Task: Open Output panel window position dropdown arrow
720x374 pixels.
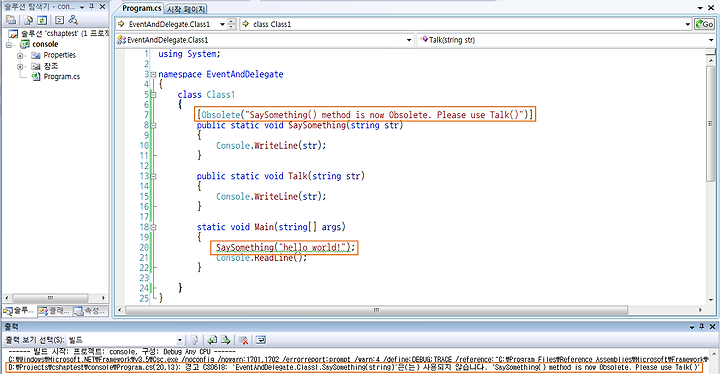Action: click(692, 327)
